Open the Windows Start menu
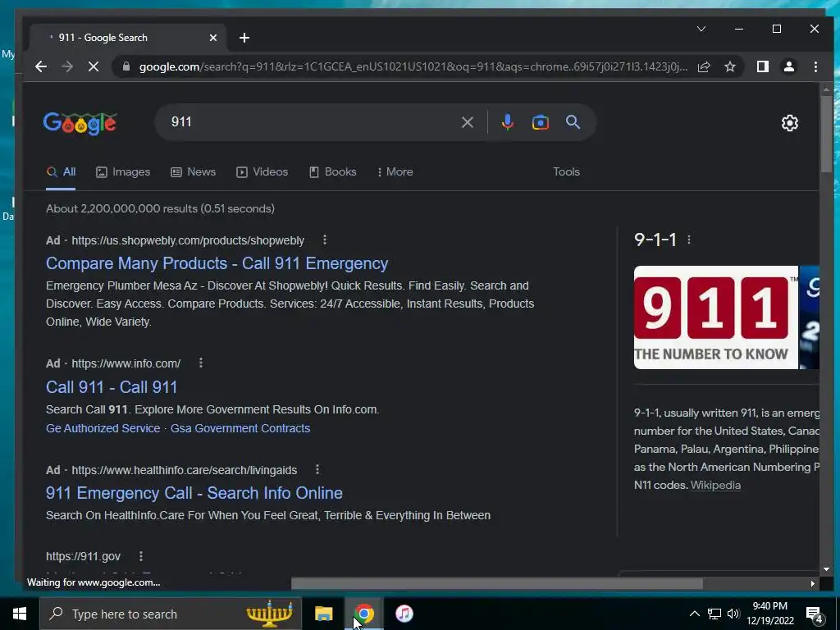Image resolution: width=840 pixels, height=630 pixels. (x=20, y=614)
